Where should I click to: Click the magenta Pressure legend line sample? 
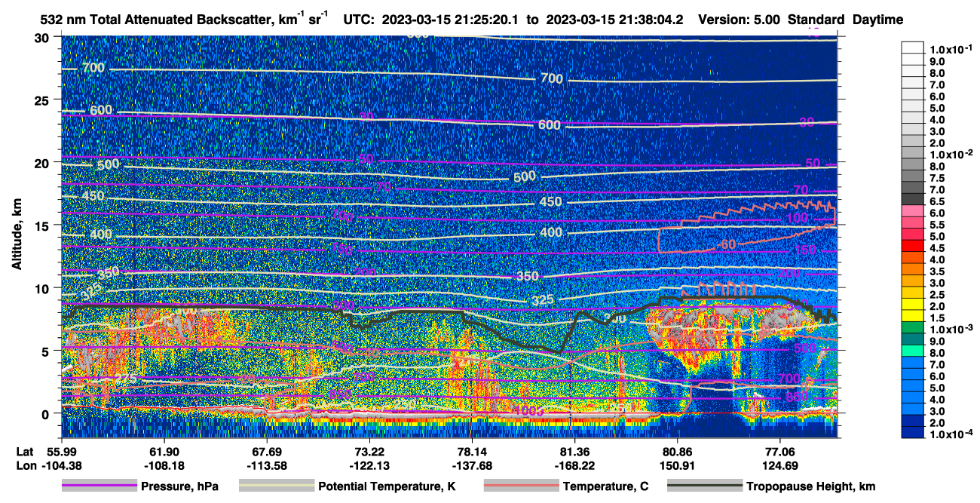pyautogui.click(x=99, y=486)
